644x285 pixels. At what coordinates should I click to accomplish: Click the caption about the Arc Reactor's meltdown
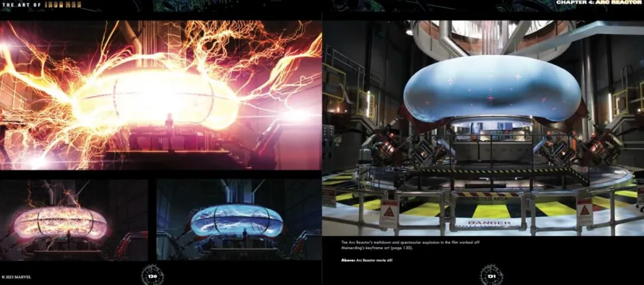click(x=411, y=245)
